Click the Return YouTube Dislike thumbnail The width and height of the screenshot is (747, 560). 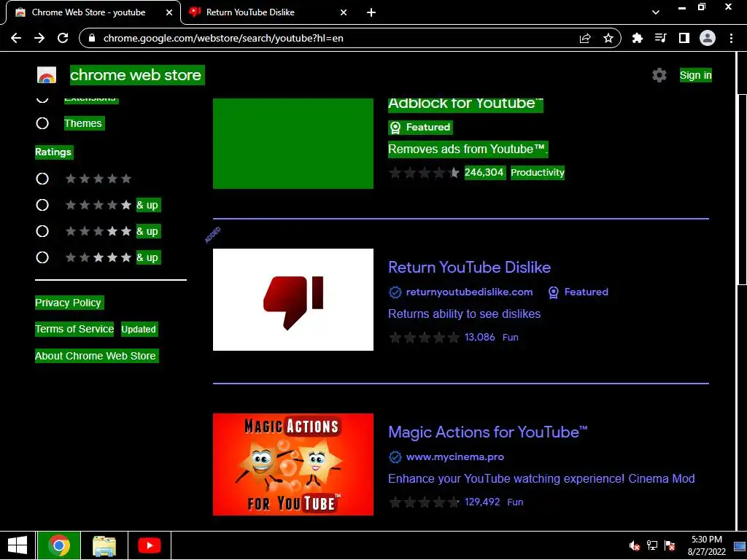293,300
